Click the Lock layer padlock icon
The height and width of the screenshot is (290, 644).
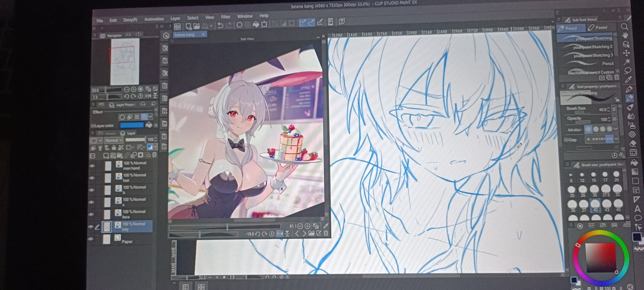tap(113, 148)
